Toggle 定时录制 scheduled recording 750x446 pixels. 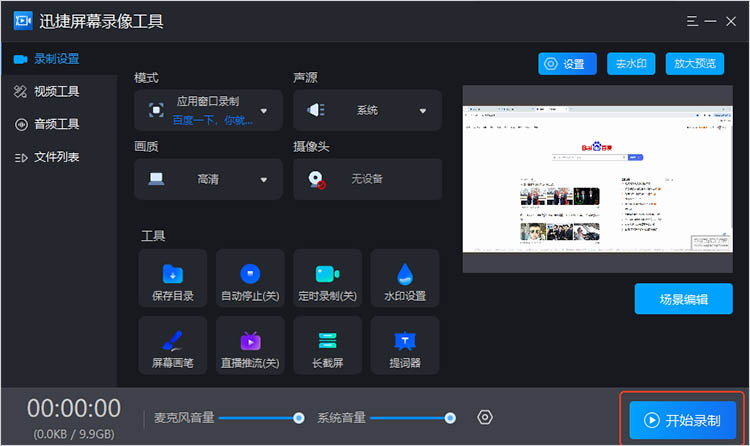pos(328,278)
